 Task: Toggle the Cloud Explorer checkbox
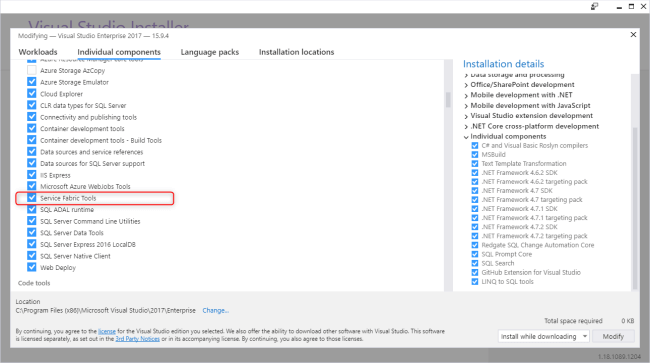(x=32, y=93)
